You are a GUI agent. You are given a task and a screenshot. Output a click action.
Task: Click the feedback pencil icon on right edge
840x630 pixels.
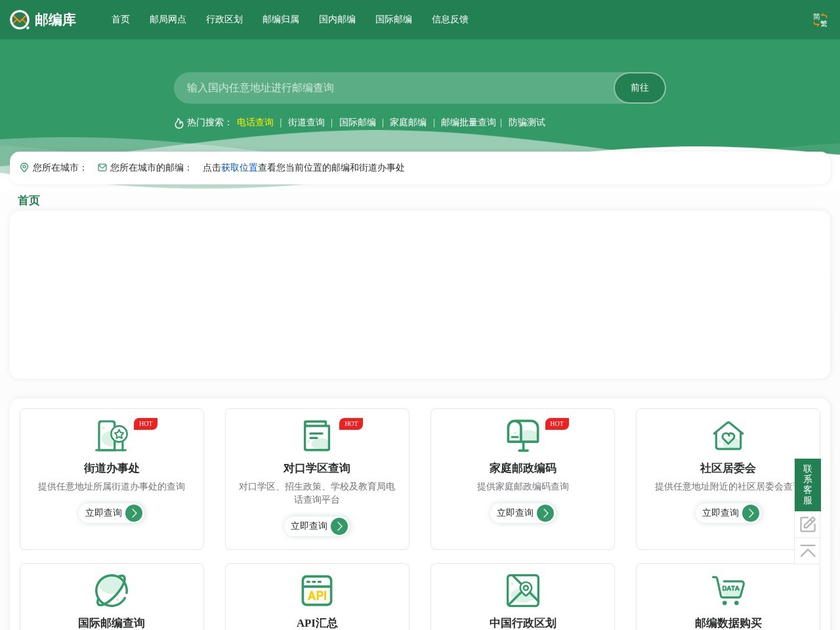tap(808, 524)
